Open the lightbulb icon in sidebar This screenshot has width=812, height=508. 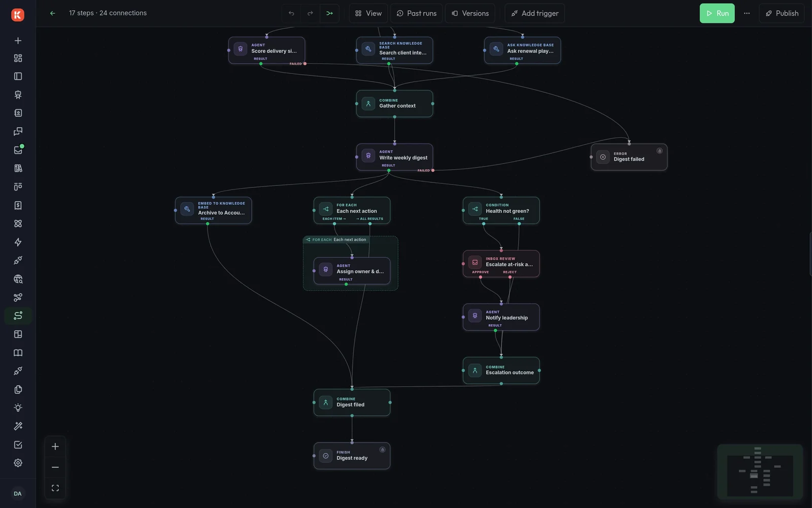pyautogui.click(x=18, y=408)
